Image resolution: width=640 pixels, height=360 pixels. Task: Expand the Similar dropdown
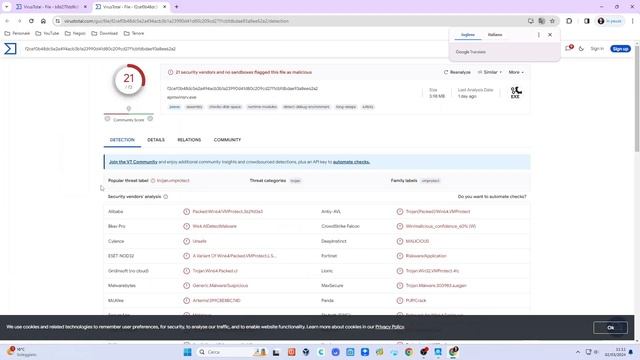tap(490, 72)
